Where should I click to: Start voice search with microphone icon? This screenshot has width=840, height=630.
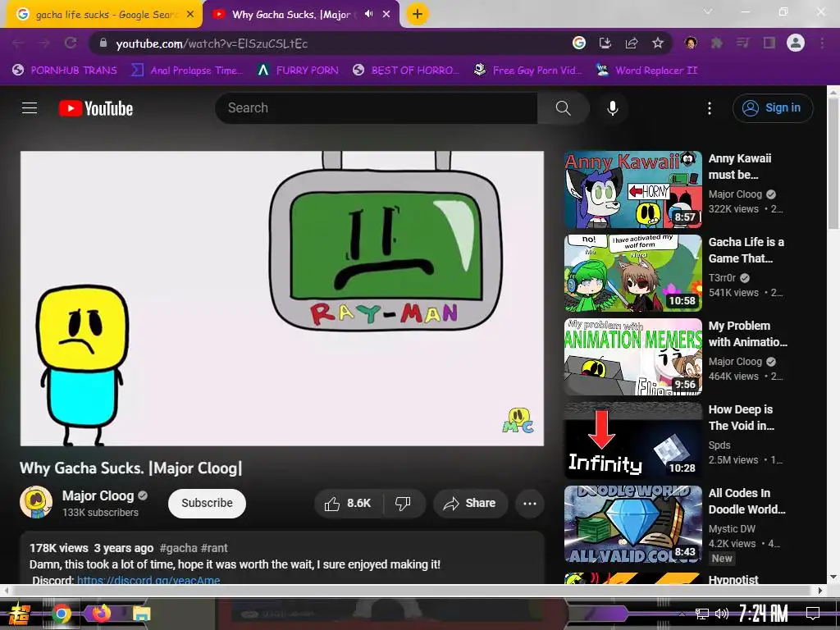click(612, 108)
